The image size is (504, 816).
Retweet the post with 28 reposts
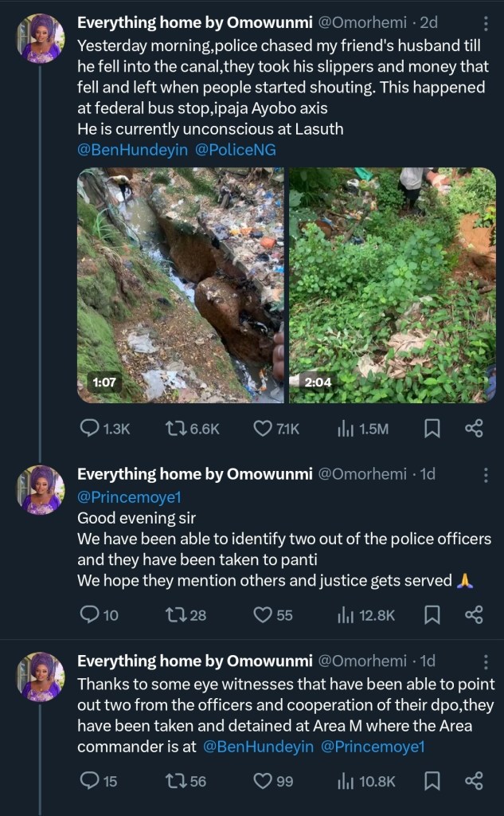174,614
